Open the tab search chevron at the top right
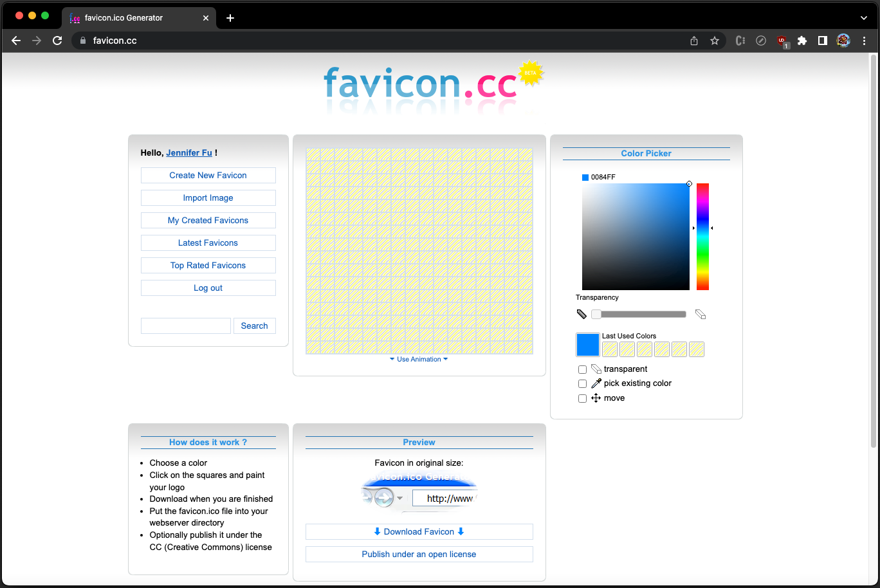This screenshot has height=588, width=880. point(864,17)
